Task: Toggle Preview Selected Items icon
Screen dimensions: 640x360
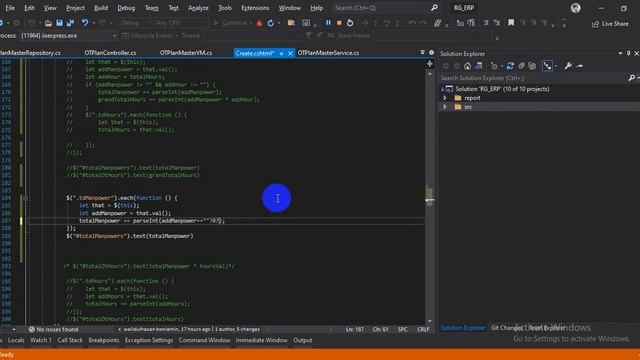Action: pyautogui.click(x=580, y=66)
